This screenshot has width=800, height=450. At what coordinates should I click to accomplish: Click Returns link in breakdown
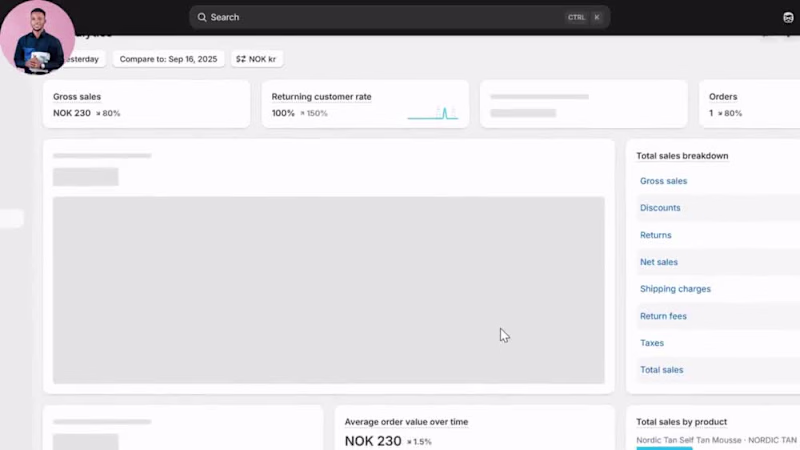point(656,235)
